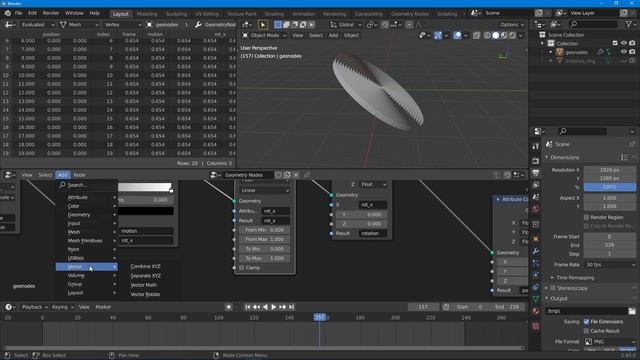The height and width of the screenshot is (360, 640).
Task: Enable Clamp checkbox in Map Range node
Action: pos(242,268)
